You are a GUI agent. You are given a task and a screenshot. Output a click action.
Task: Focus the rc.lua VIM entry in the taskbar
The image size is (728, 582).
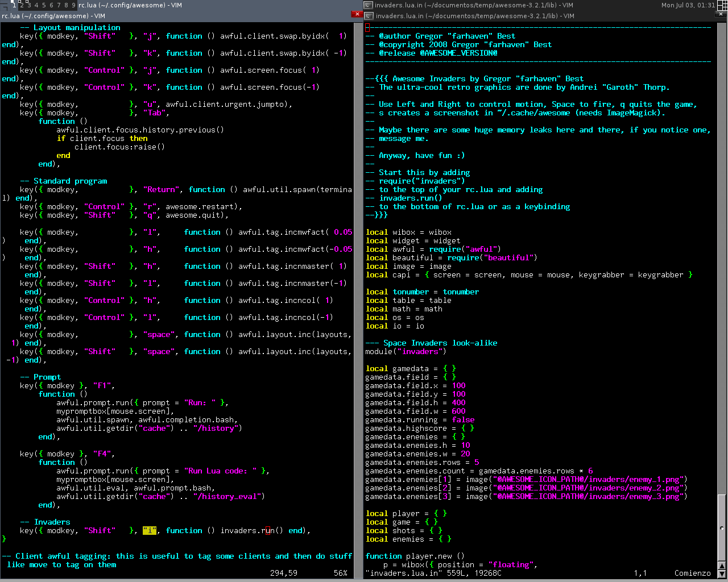click(x=220, y=5)
